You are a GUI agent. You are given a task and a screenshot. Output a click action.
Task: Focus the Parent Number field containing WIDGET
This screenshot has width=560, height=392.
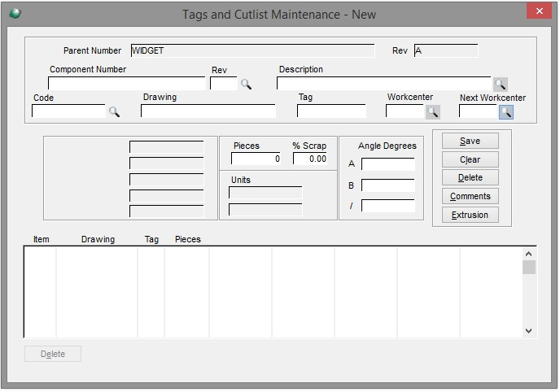point(252,50)
